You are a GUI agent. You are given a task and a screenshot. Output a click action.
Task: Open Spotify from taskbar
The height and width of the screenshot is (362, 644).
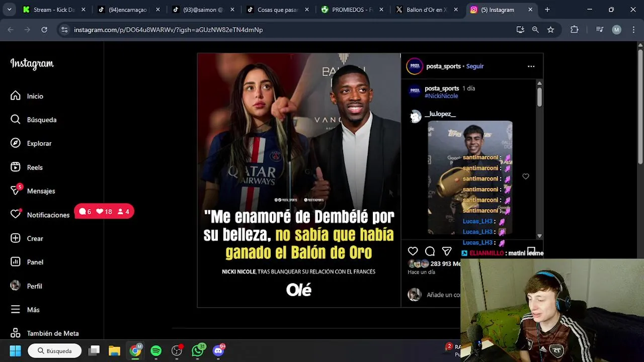coord(156,350)
